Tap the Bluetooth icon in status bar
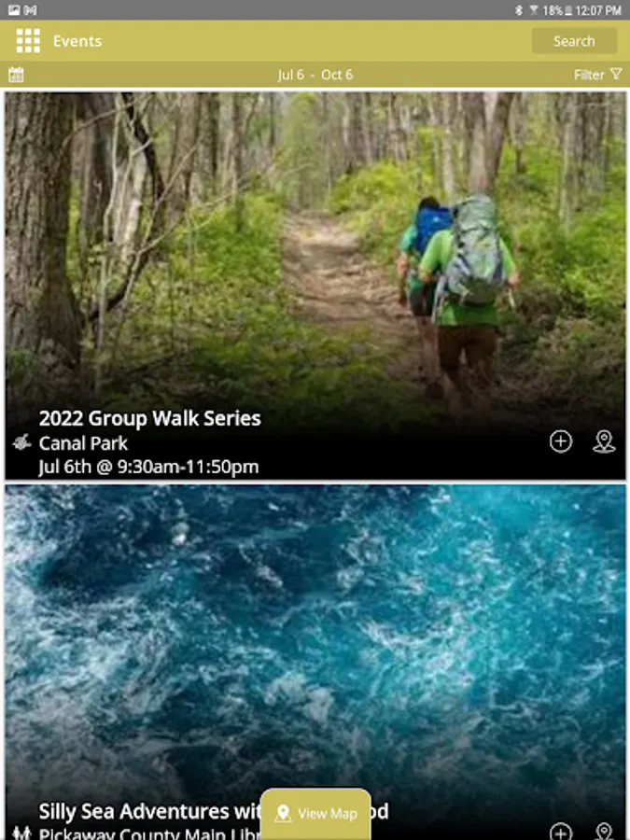Viewport: 630px width, 840px height. pyautogui.click(x=518, y=10)
